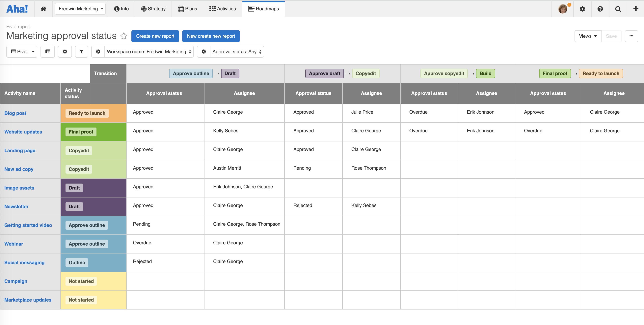Click the Create new report button
The width and height of the screenshot is (644, 325).
click(155, 36)
